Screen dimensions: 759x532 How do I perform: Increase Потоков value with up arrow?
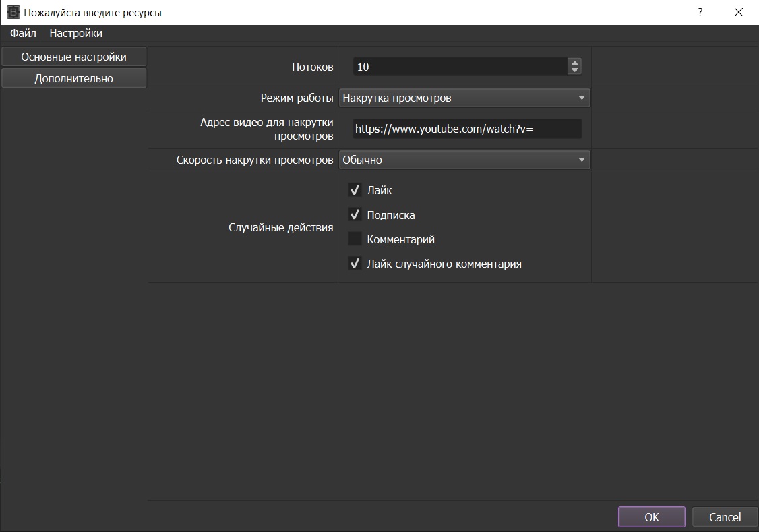tap(574, 63)
